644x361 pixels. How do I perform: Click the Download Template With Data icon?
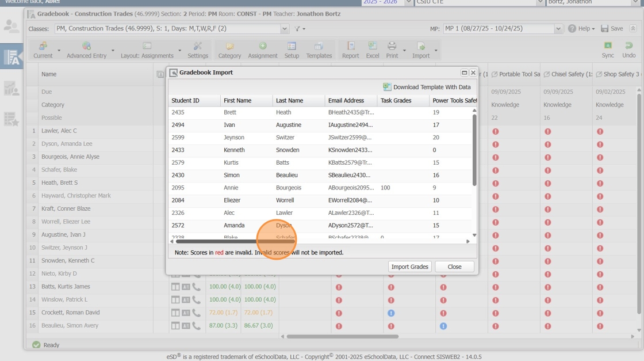point(387,87)
